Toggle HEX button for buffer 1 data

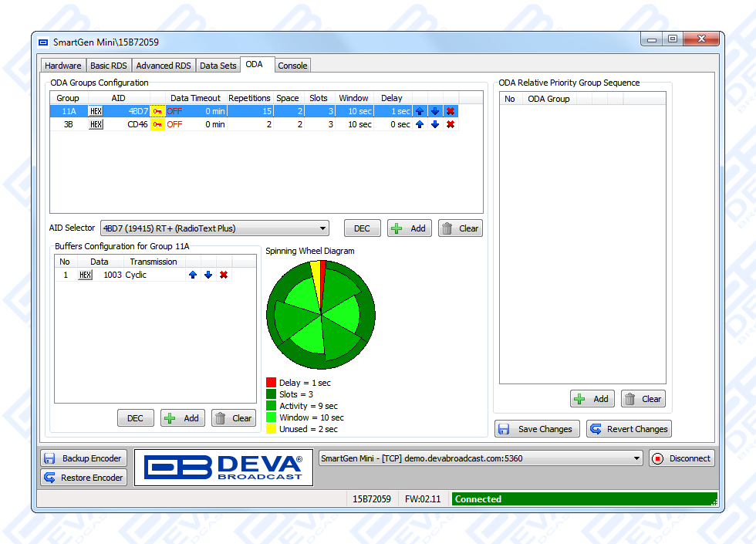pyautogui.click(x=85, y=275)
